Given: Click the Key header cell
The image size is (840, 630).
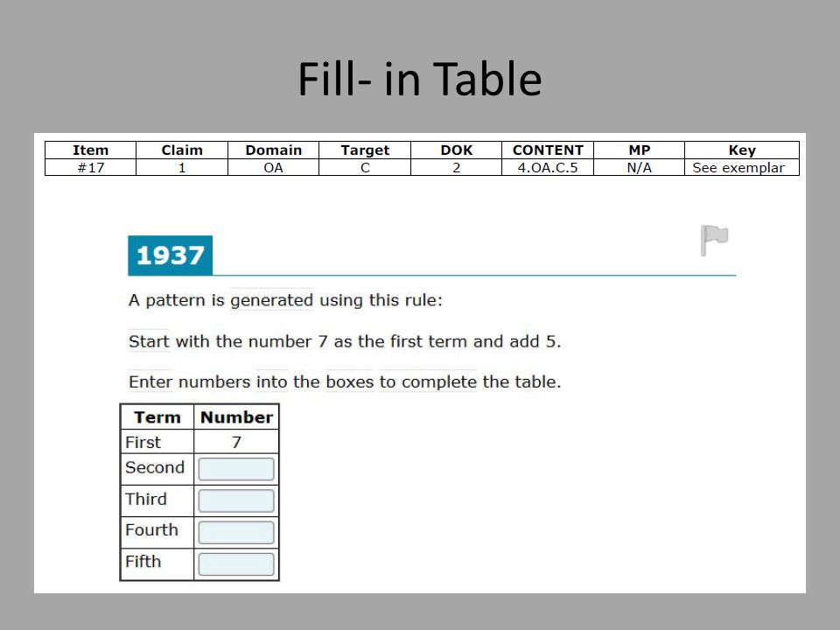Looking at the screenshot, I should tap(742, 150).
